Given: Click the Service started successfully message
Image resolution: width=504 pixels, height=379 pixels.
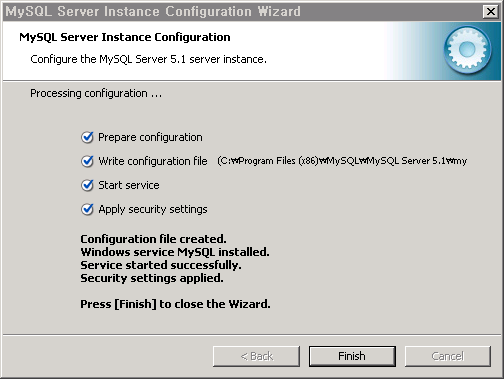Looking at the screenshot, I should 161,265.
